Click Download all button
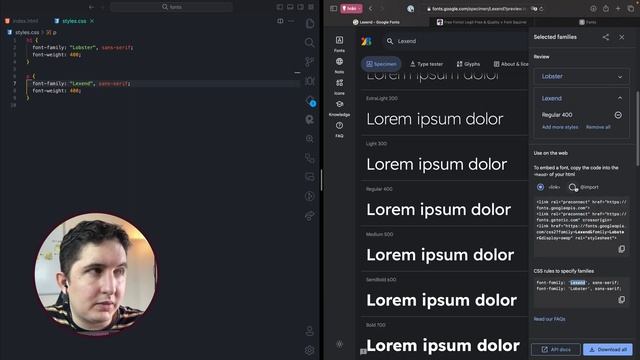Image resolution: width=640 pixels, height=360 pixels. 608,349
